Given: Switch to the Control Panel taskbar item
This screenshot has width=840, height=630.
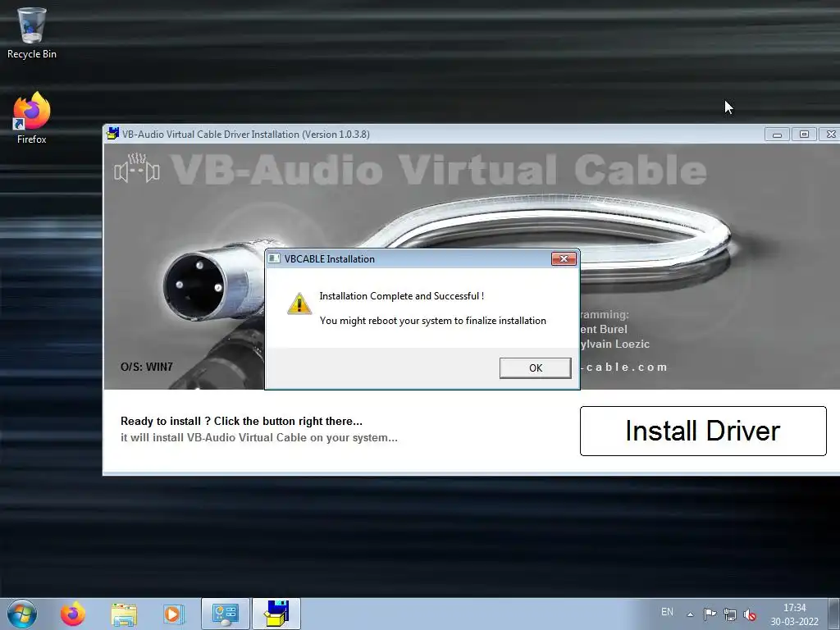Looking at the screenshot, I should [226, 614].
